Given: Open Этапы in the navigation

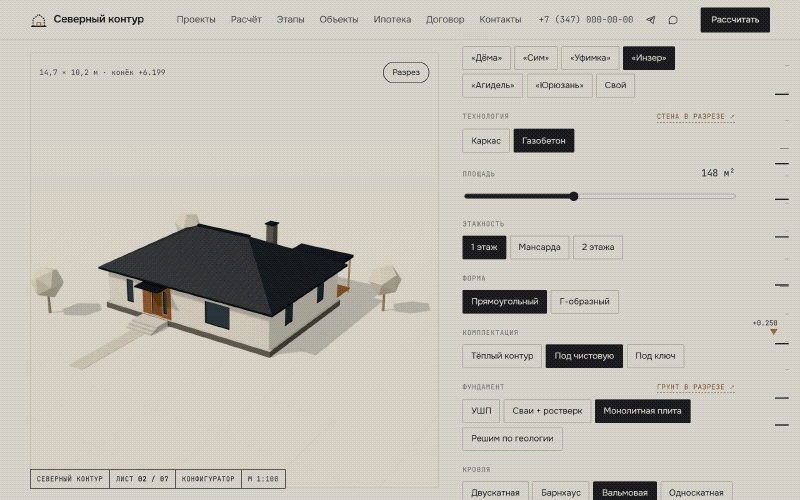Looking at the screenshot, I should point(290,19).
